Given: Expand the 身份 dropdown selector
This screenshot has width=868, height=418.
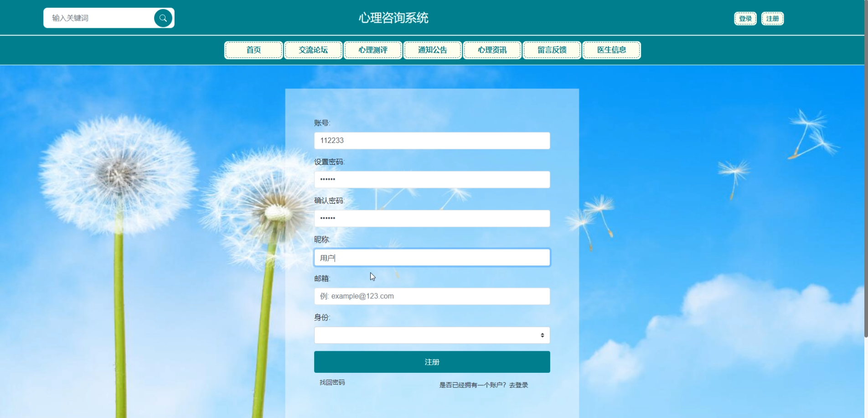Looking at the screenshot, I should click(432, 335).
